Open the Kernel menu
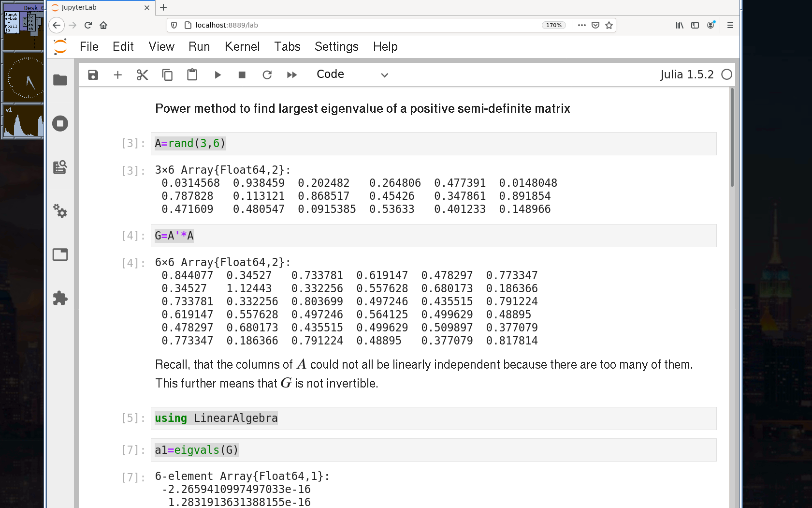812x508 pixels. click(x=242, y=47)
